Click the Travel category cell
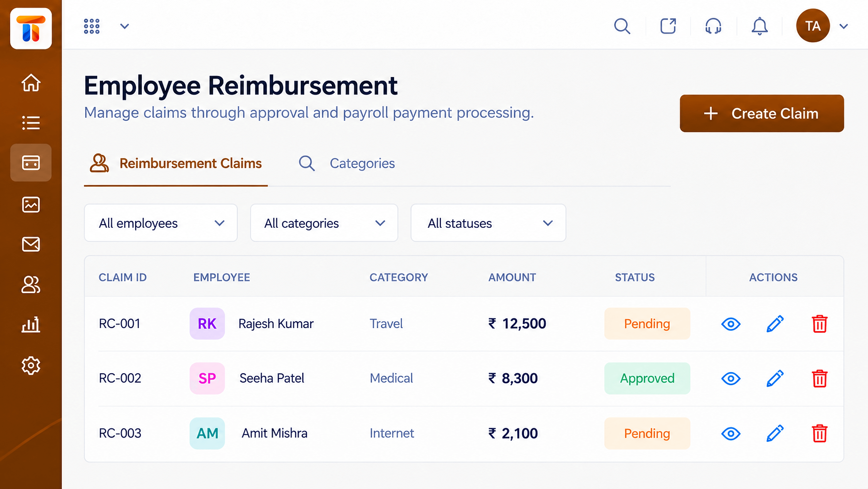This screenshot has height=489, width=868. [386, 324]
